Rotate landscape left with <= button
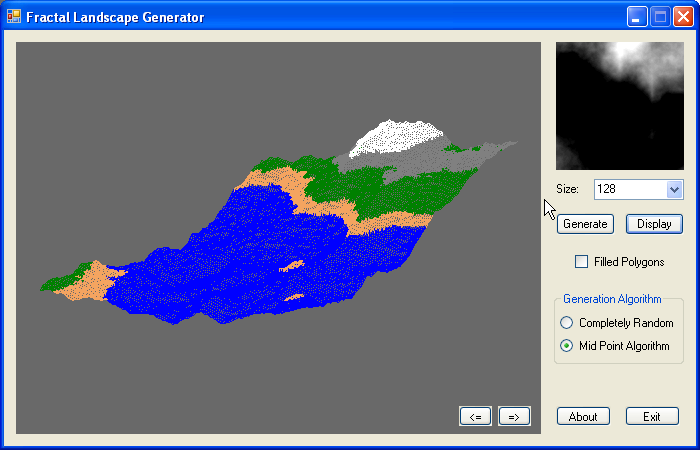This screenshot has height=450, width=700. tap(475, 417)
